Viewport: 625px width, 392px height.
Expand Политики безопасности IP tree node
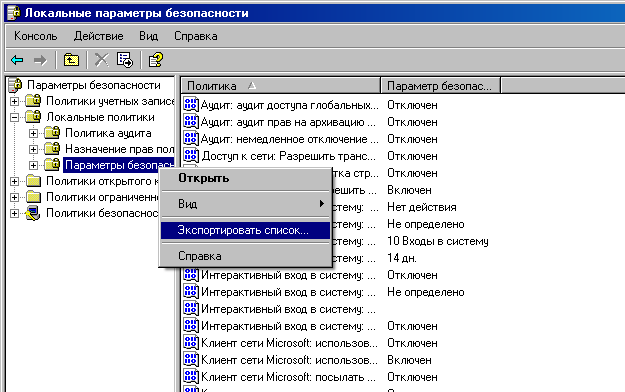pos(14,213)
